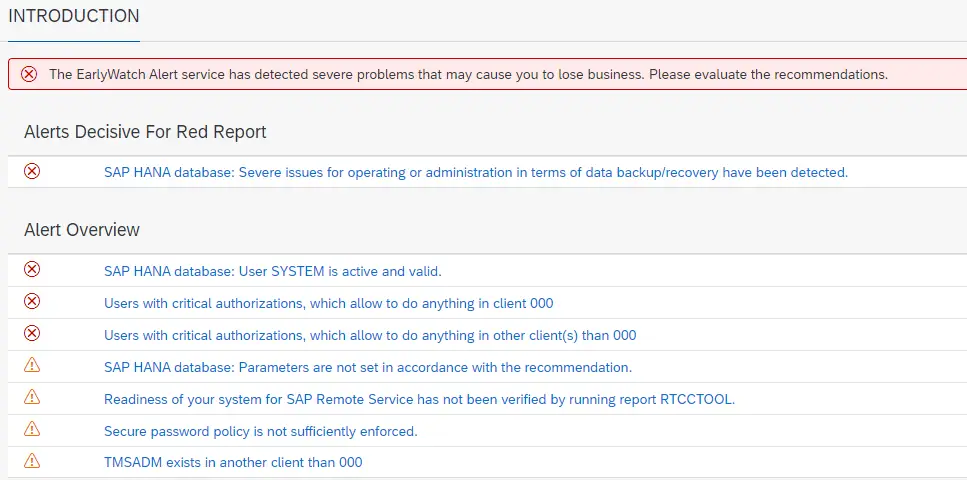The image size is (967, 480).
Task: Open 'Secure password policy is not sufficiently enforced'
Action: [261, 432]
